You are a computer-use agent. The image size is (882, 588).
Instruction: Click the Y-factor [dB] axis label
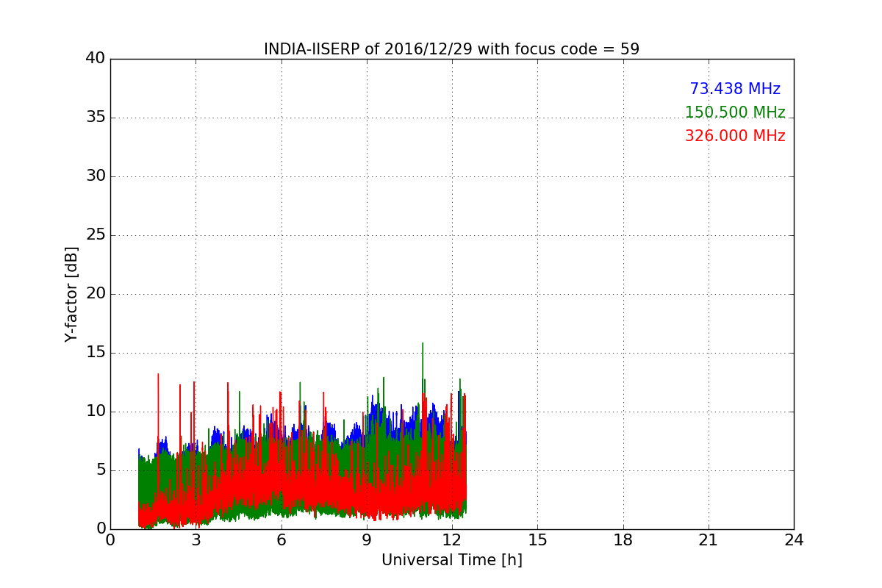[x=71, y=294]
